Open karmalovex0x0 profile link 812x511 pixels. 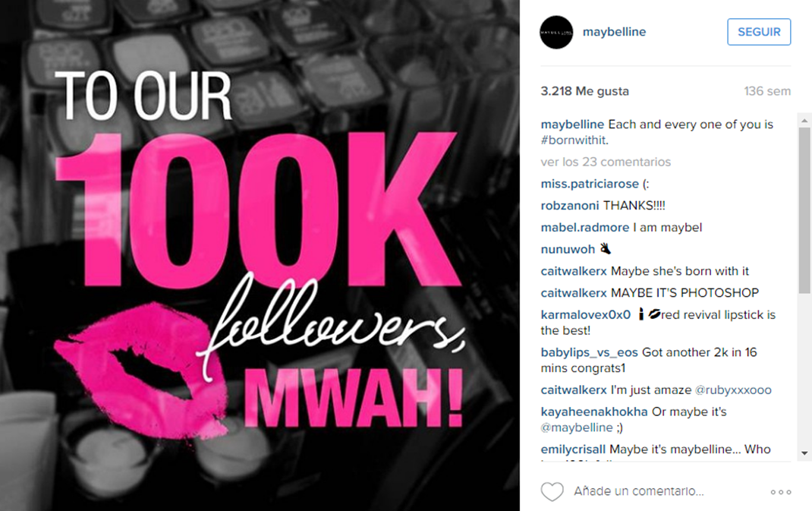[586, 314]
